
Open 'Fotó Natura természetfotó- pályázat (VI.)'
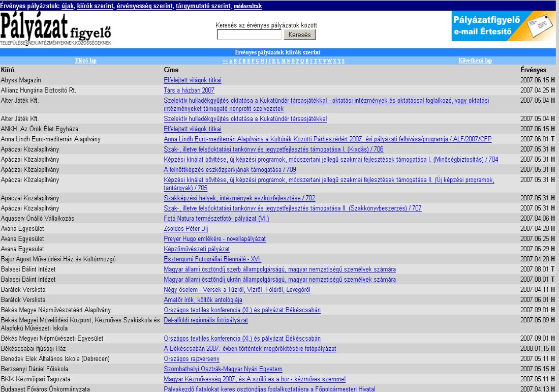coord(216,218)
